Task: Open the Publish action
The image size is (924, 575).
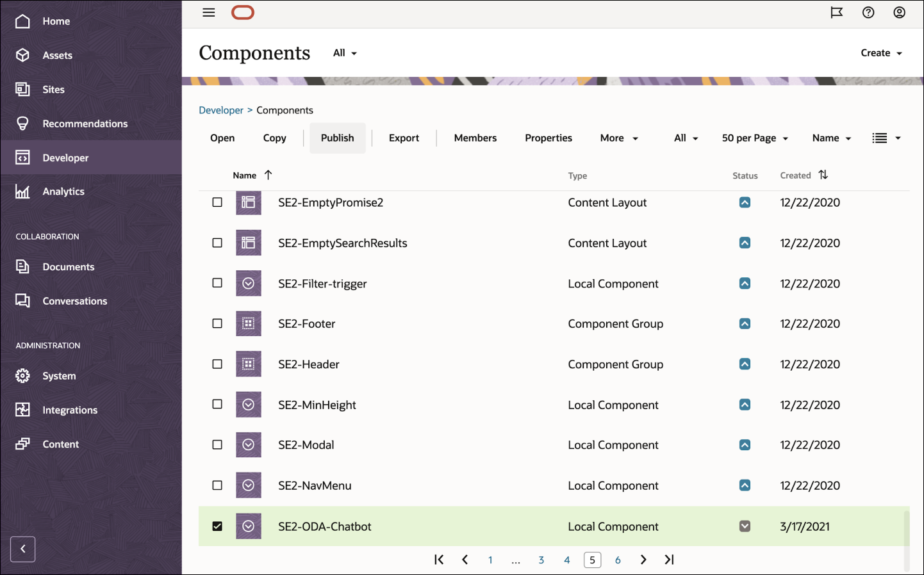Action: point(337,138)
